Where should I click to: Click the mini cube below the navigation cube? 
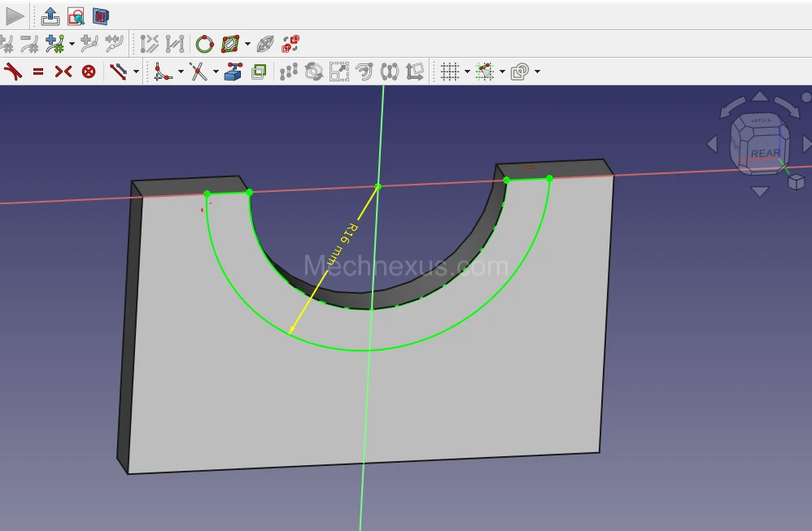pyautogui.click(x=797, y=183)
